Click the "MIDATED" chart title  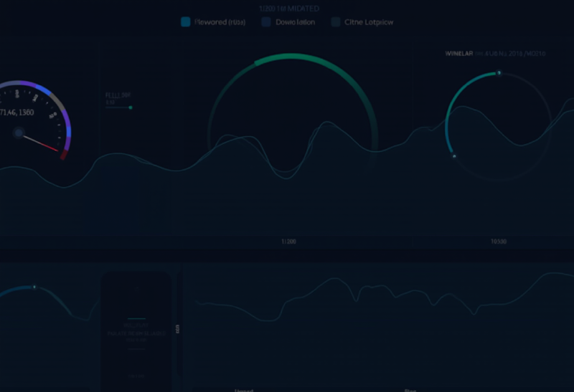[304, 9]
